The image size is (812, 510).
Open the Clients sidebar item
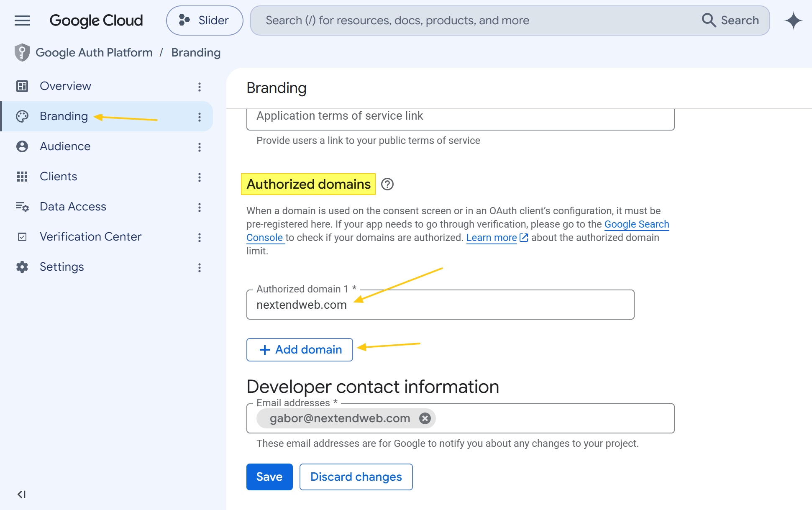(x=107, y=177)
